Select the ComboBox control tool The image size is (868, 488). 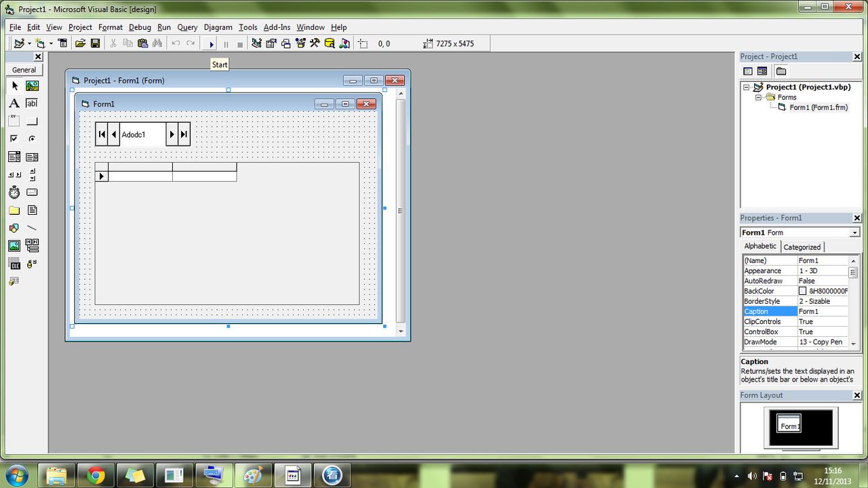coord(14,157)
